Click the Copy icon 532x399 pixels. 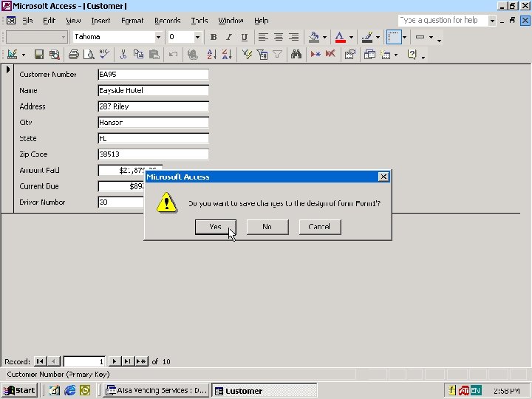(x=138, y=54)
